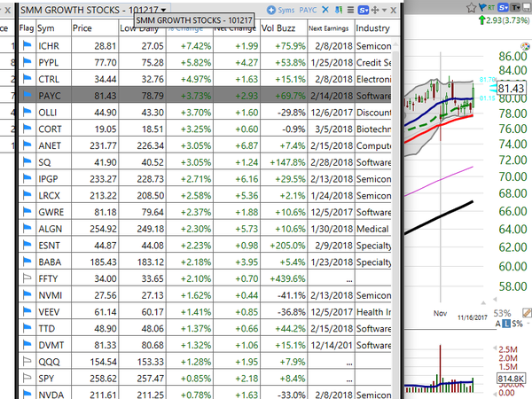
Task: Click the 12/6/2017 earnings date for OLLI
Action: [x=332, y=113]
